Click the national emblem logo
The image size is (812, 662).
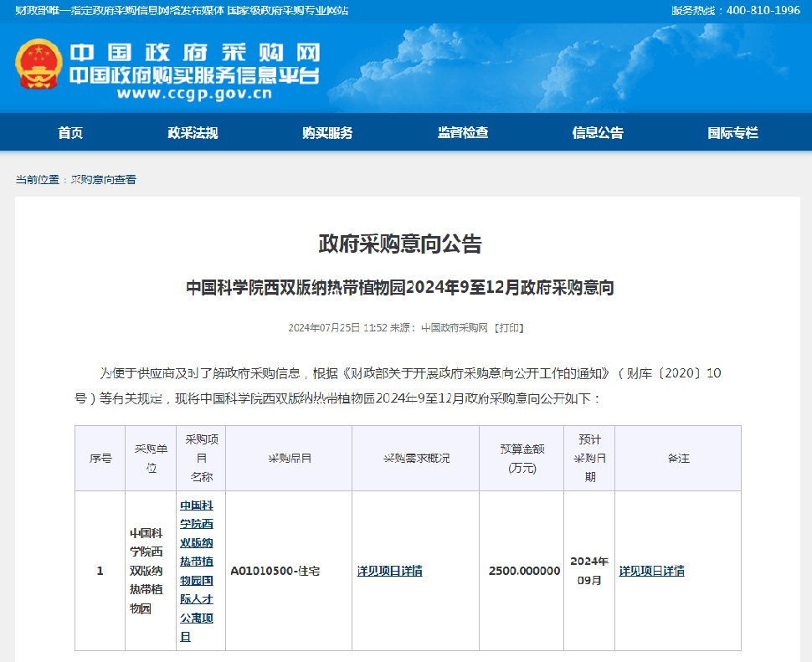point(39,64)
